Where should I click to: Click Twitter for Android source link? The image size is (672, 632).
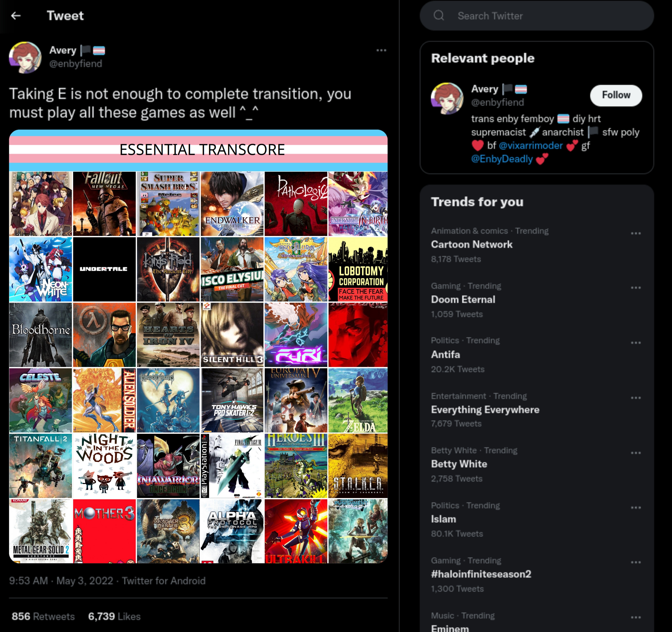pos(164,581)
